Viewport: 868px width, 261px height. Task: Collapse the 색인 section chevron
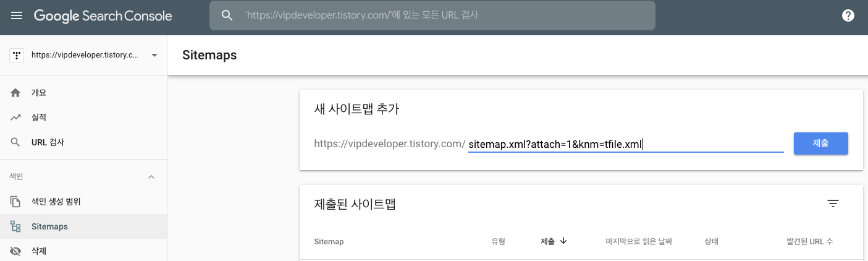click(151, 177)
